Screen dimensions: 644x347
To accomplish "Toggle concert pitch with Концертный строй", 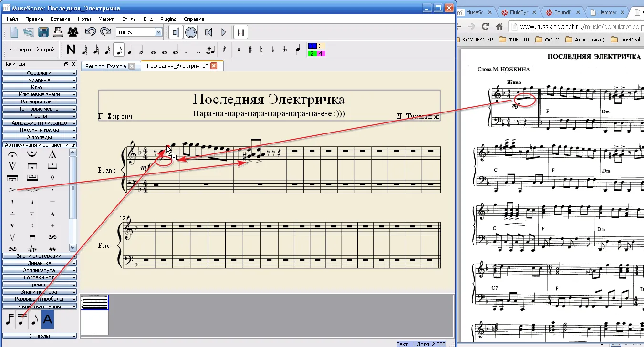I will 32,50.
